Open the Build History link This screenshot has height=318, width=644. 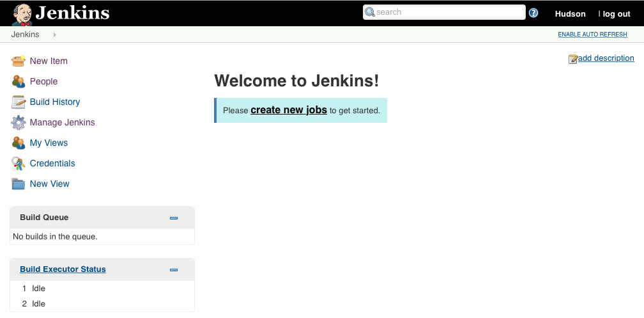(55, 102)
